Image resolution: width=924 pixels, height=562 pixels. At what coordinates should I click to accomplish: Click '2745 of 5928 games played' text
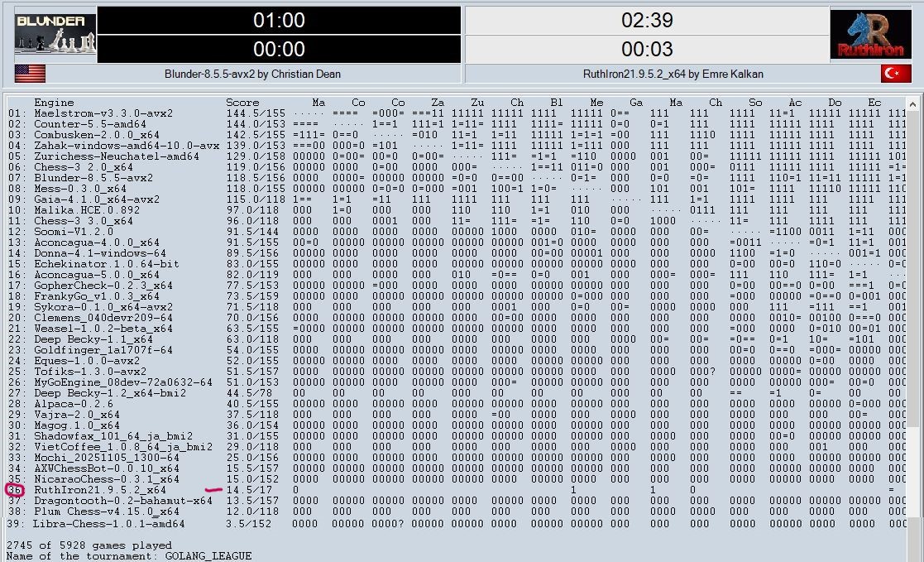point(89,545)
